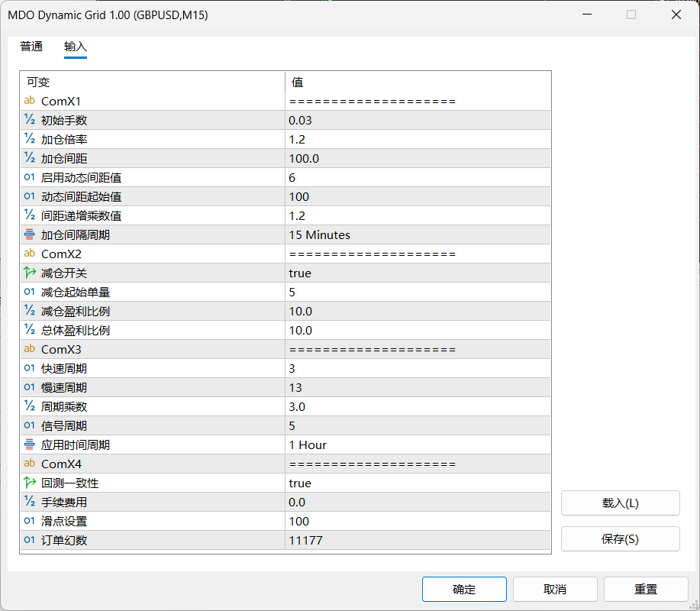
Task: Click the 01 icon beside 慢速周期
Action: click(x=30, y=387)
